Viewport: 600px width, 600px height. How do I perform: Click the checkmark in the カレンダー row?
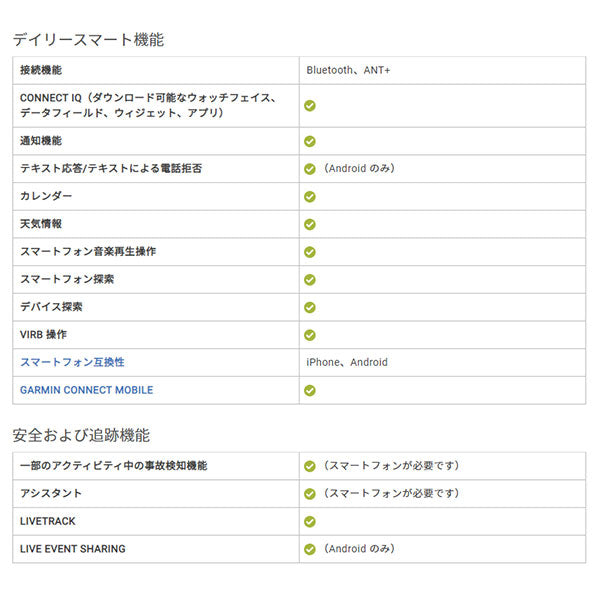pos(310,196)
